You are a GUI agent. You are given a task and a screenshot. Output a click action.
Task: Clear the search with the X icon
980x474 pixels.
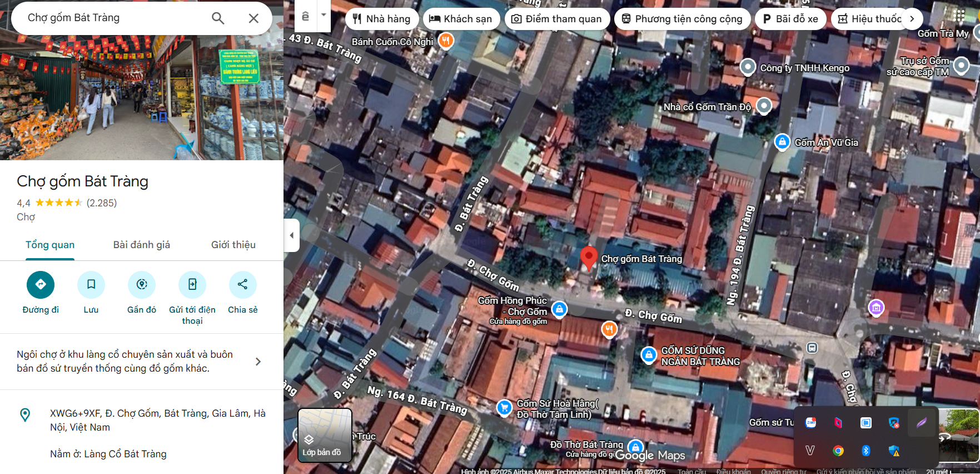coord(253,18)
